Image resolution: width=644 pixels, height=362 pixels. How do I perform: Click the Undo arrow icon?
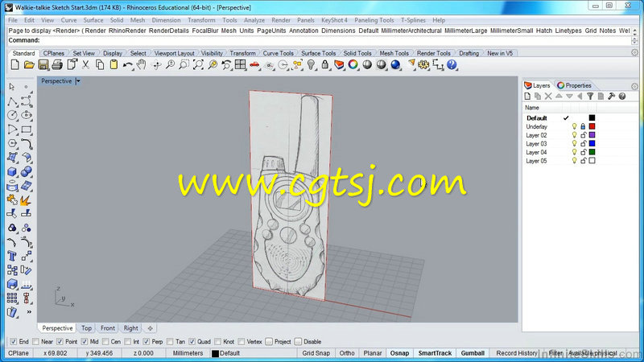click(128, 65)
